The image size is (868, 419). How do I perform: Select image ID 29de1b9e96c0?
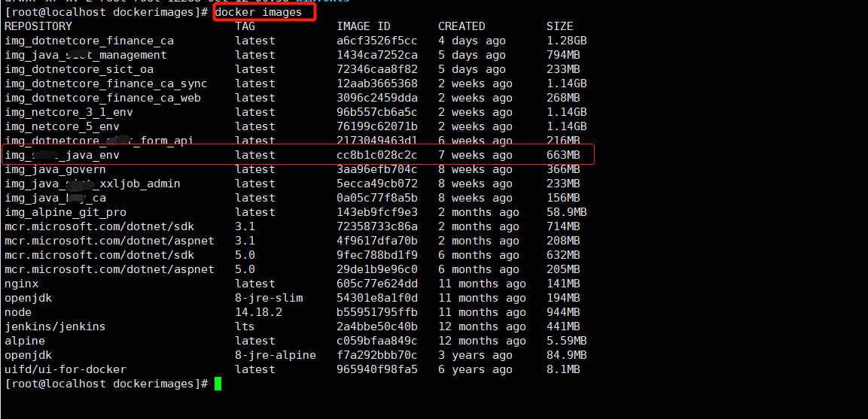pyautogui.click(x=377, y=269)
